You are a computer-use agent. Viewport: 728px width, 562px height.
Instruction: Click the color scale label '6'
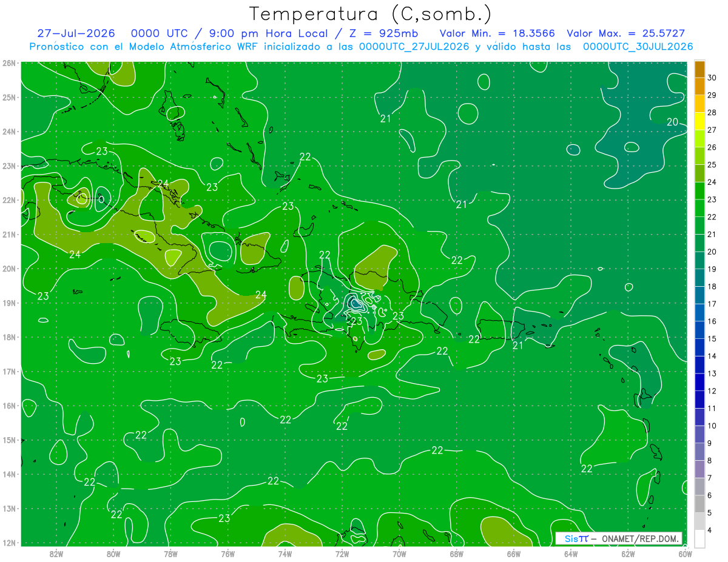(710, 495)
